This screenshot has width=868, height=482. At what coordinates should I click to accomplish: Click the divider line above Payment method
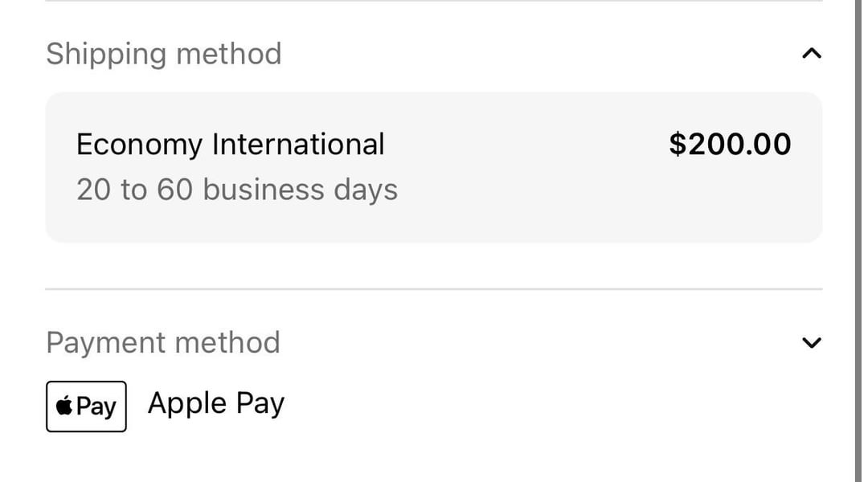(x=434, y=288)
